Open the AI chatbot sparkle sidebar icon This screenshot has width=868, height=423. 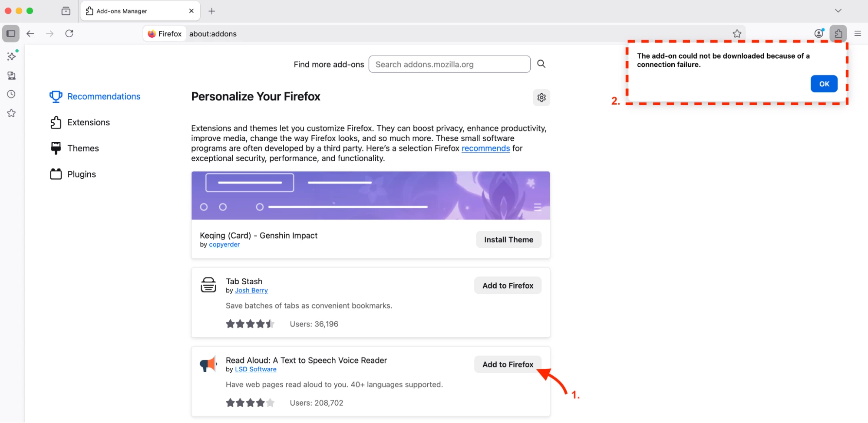click(x=12, y=56)
